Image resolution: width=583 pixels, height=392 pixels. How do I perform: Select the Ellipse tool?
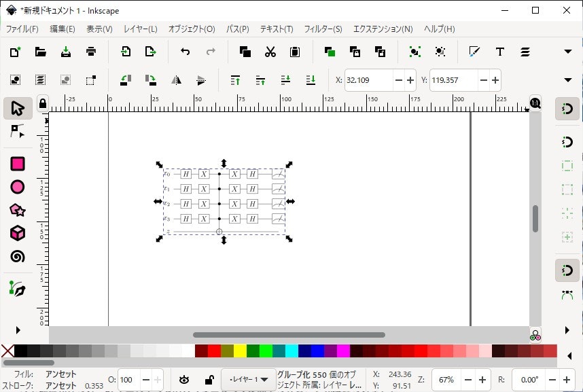click(17, 187)
